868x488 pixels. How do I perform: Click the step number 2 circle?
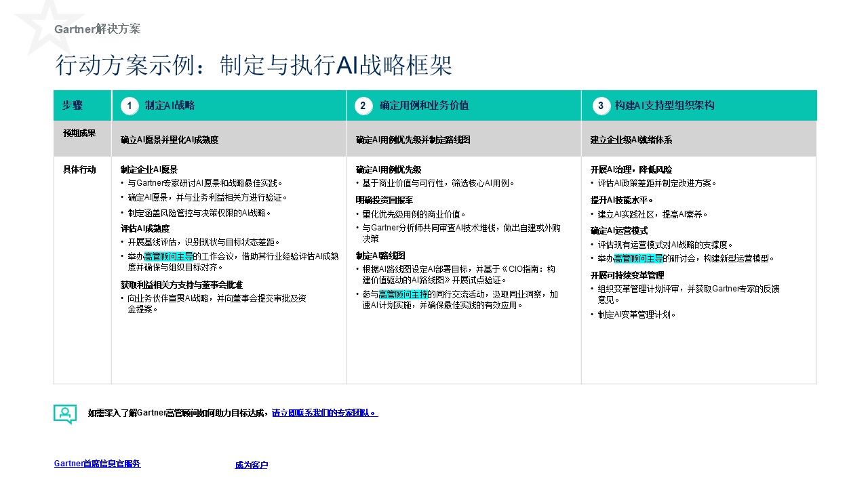click(363, 106)
